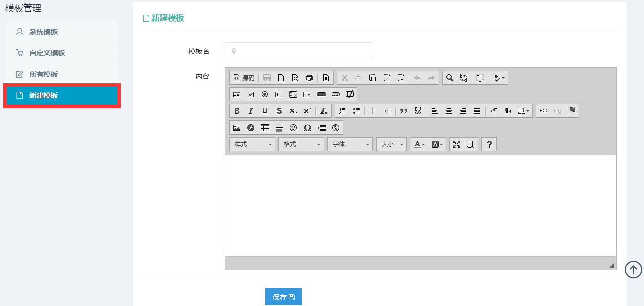Screen dimensions: 644x306
Task: Open the special character (Omega) picker
Action: coord(307,128)
